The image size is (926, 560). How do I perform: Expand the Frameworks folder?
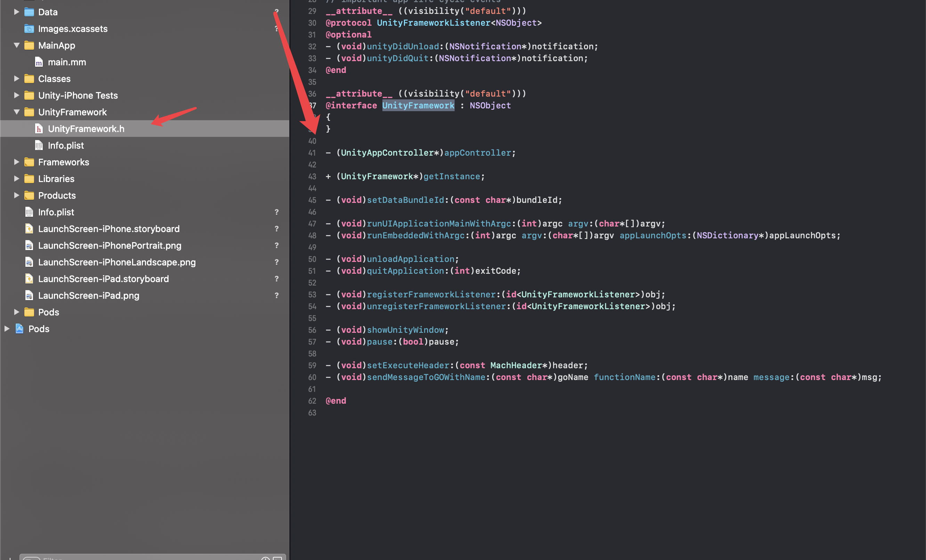pyautogui.click(x=17, y=162)
